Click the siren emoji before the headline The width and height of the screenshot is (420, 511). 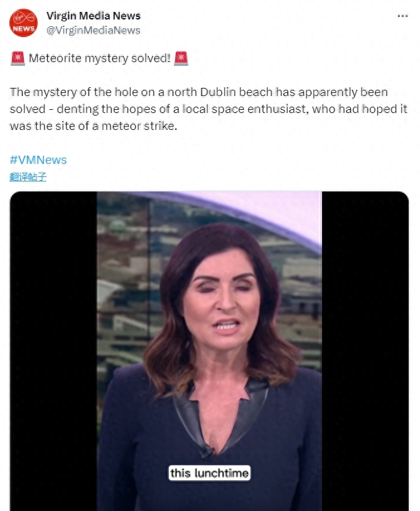18,58
